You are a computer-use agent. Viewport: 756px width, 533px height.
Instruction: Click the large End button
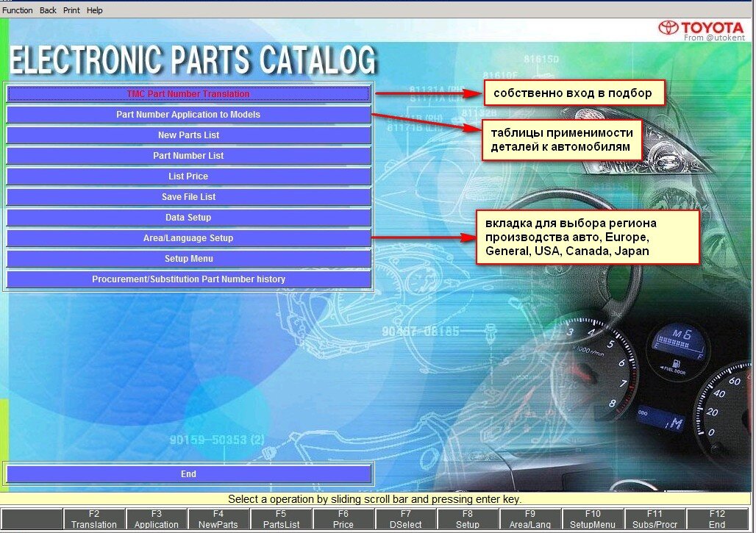coord(188,474)
